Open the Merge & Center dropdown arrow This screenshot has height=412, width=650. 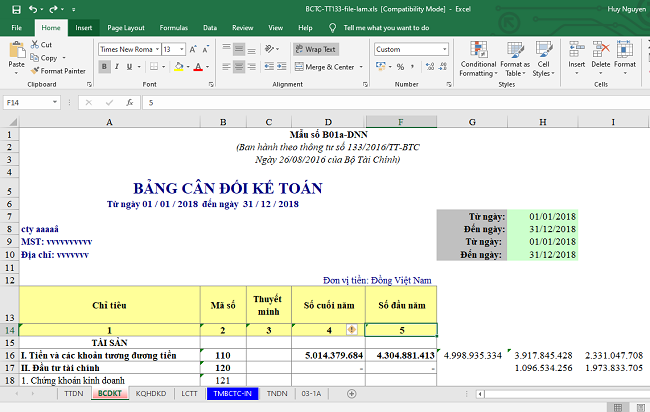click(359, 67)
